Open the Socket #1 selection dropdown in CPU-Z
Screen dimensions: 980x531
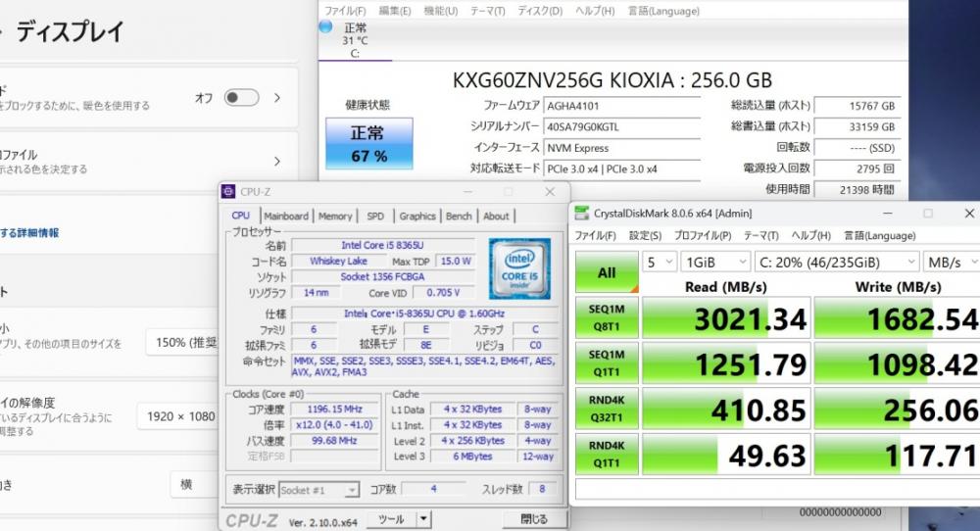coord(319,490)
